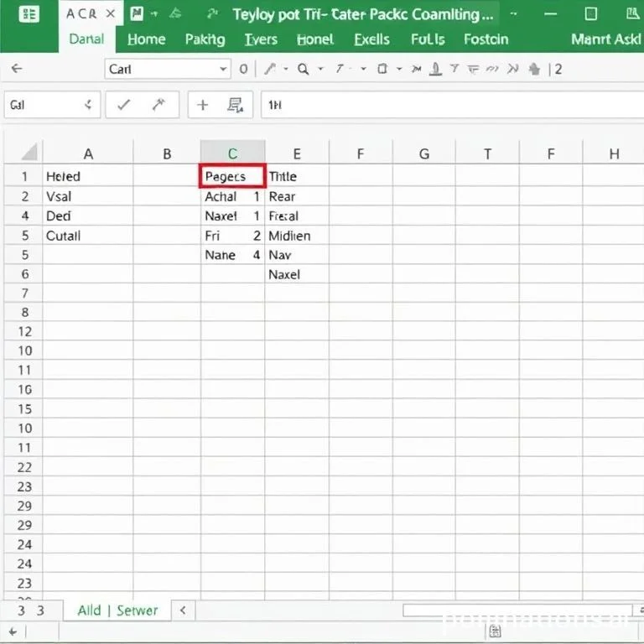Screen dimensions: 644x644
Task: Open the Gal name box dropdown arrow
Action: click(x=88, y=105)
